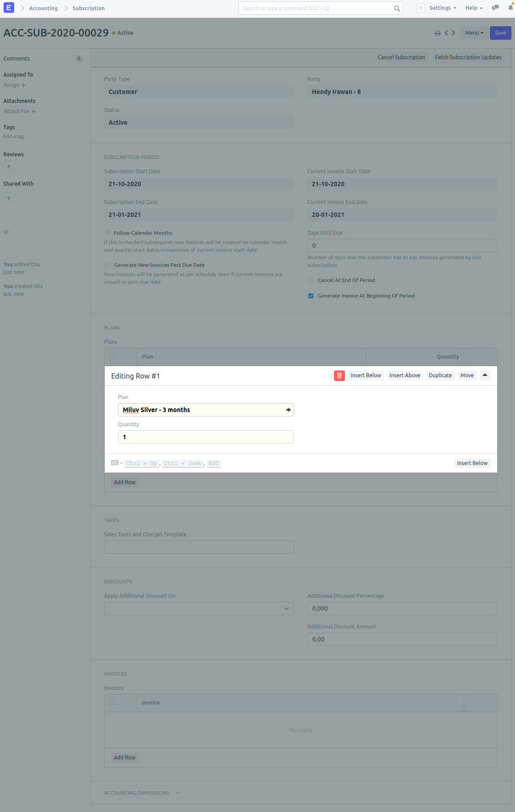Screen dimensions: 515x812
Task: Delete row with red trash icon
Action: [x=339, y=375]
